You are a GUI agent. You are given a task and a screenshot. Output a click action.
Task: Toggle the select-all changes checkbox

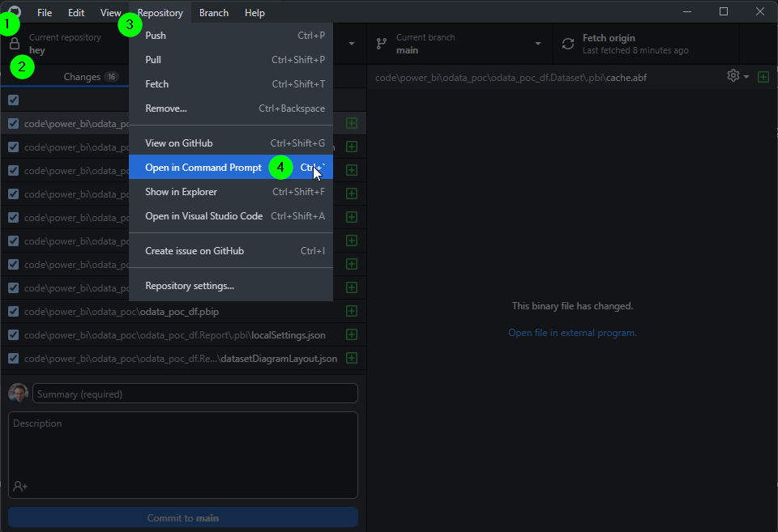pyautogui.click(x=14, y=100)
